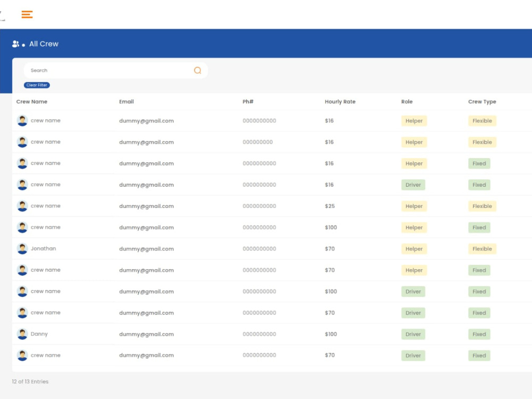Click Danny's Fixed crew type badge
Viewport: 532px width, 399px height.
coord(479,334)
